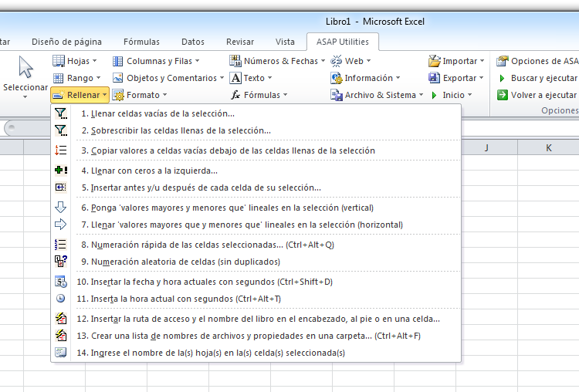
Task: Click the Objetos y Comentarios icon
Action: [117, 78]
